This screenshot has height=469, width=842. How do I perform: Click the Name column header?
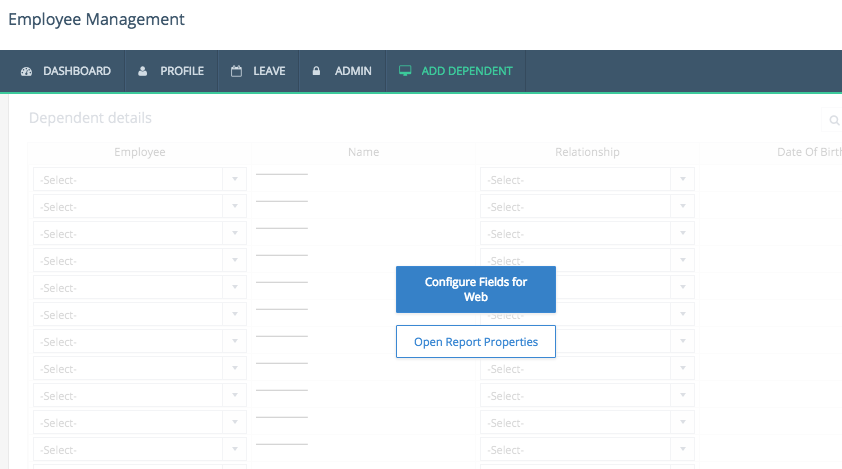pyautogui.click(x=364, y=152)
